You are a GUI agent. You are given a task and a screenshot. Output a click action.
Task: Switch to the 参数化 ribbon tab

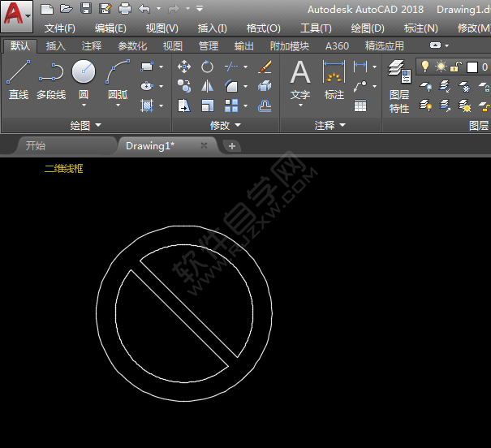click(x=132, y=46)
